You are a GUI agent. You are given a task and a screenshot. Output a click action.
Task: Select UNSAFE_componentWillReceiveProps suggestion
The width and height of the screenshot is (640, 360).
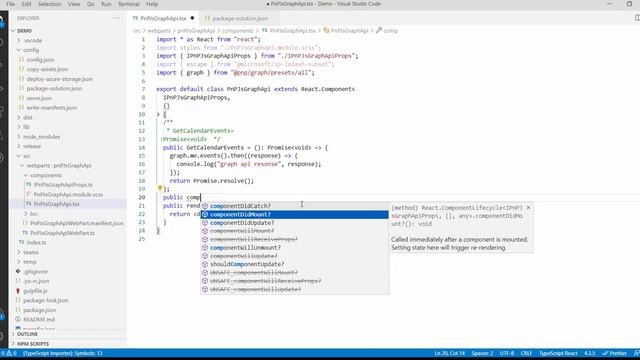[294, 281]
